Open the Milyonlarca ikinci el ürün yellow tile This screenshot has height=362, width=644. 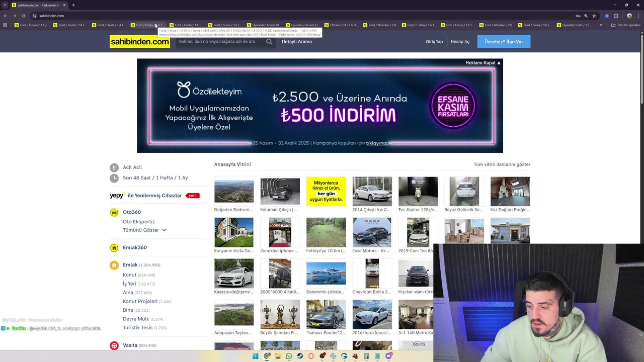click(x=326, y=191)
